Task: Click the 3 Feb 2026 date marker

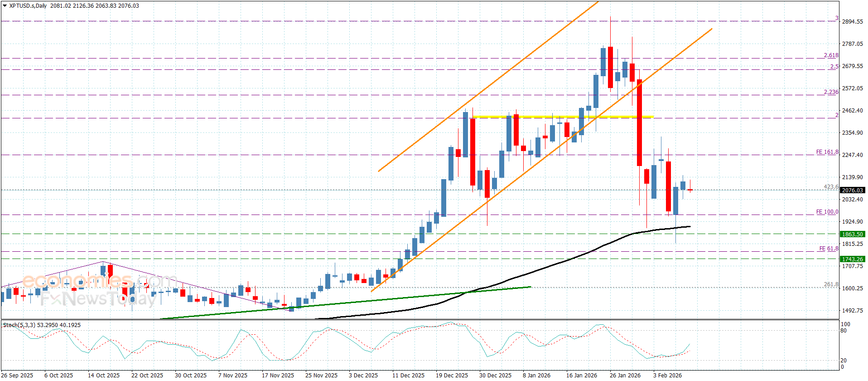Action: coord(667,375)
